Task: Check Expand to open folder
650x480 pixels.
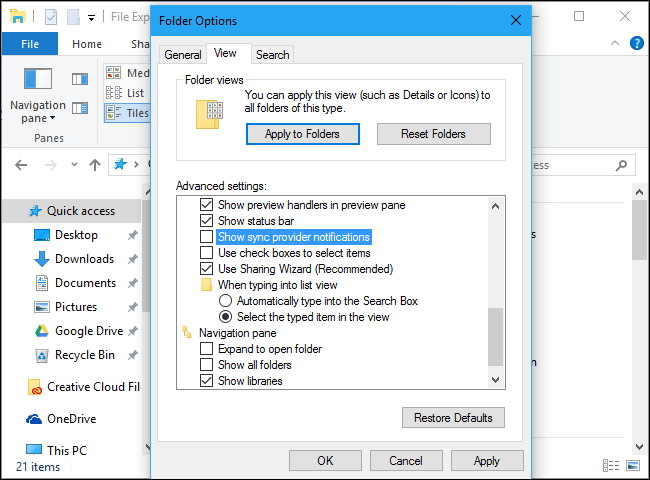Action: (207, 349)
